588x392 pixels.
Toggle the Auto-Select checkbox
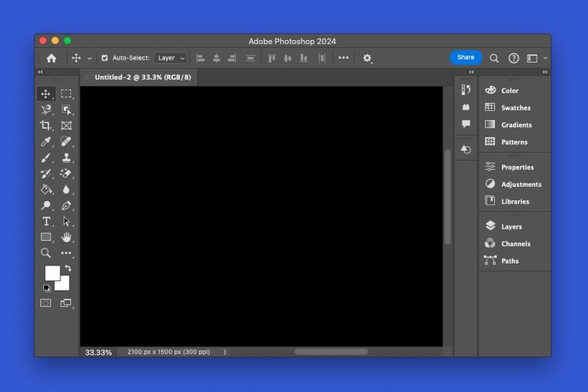(x=105, y=58)
